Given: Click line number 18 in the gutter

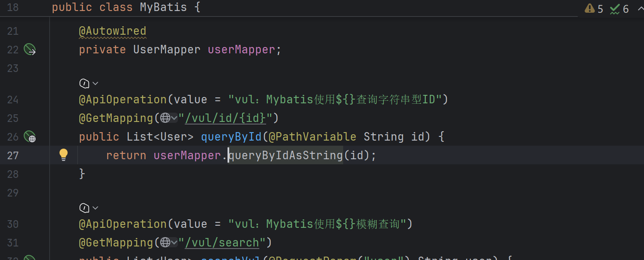Looking at the screenshot, I should click(x=13, y=8).
